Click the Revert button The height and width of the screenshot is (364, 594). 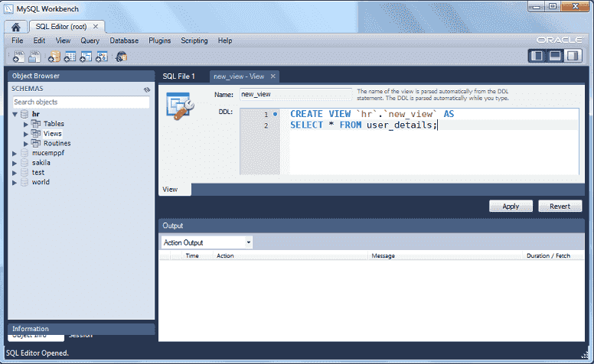point(560,206)
